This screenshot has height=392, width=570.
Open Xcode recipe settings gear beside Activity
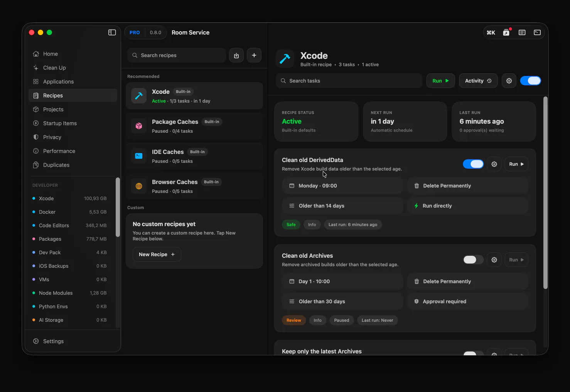[x=509, y=81]
